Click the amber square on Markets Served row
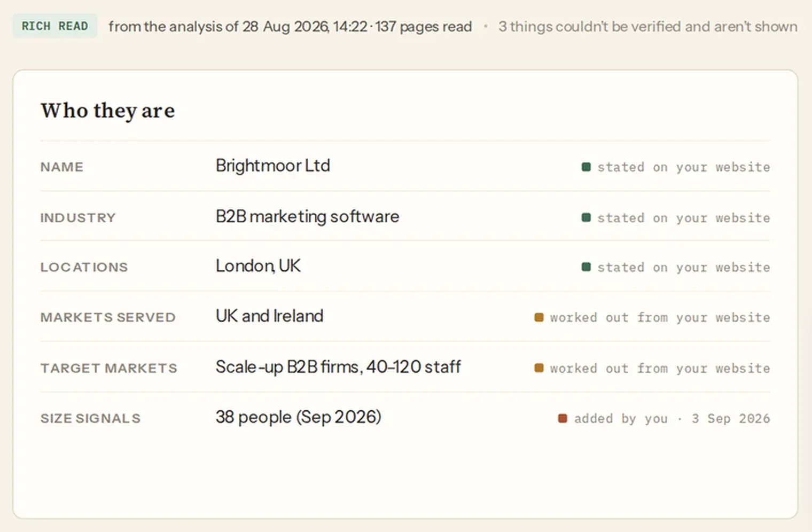Viewport: 812px width, 532px height. point(539,317)
